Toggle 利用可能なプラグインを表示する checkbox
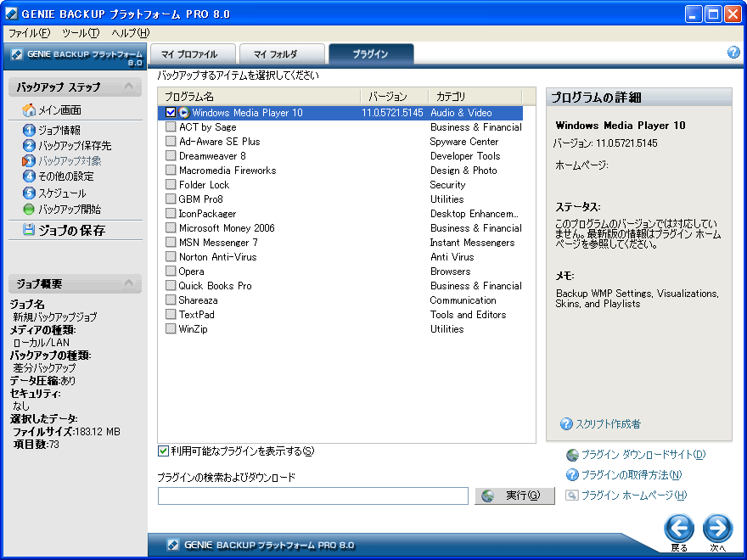747x560 pixels. 163,451
